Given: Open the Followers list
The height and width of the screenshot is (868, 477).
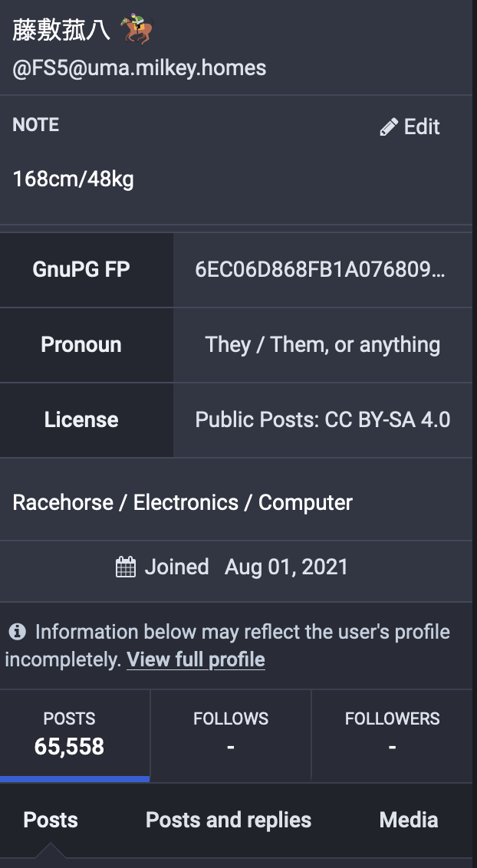Looking at the screenshot, I should pyautogui.click(x=392, y=734).
